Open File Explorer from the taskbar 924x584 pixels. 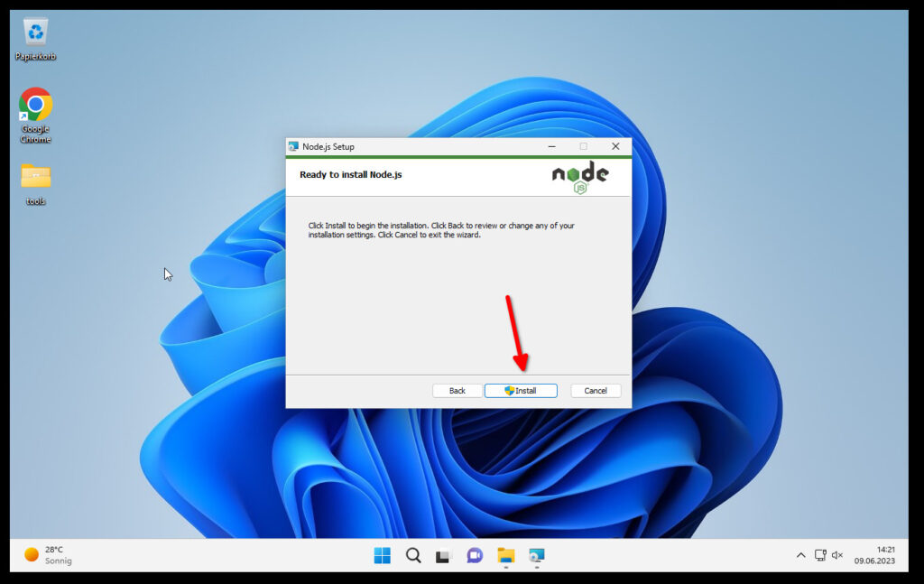[x=505, y=555]
